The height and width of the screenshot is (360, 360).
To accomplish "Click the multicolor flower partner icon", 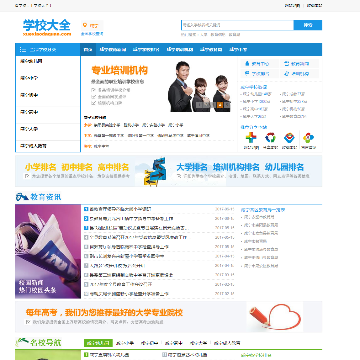I will [x=308, y=137].
